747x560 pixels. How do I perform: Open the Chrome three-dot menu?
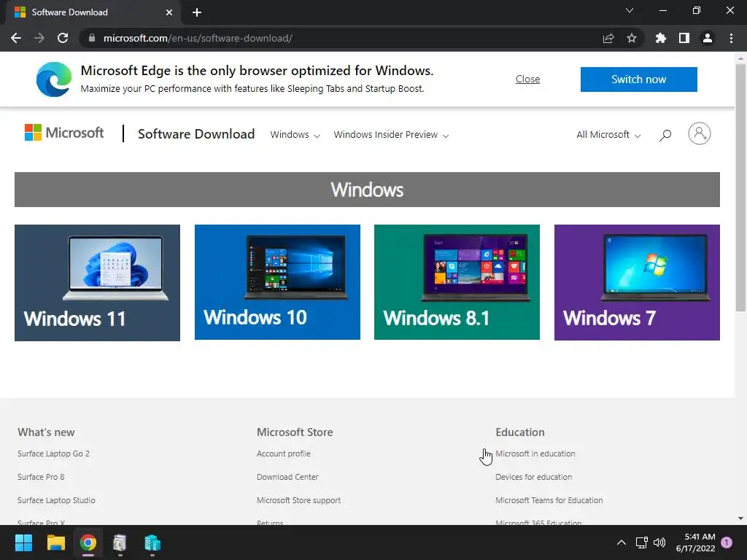pos(731,38)
